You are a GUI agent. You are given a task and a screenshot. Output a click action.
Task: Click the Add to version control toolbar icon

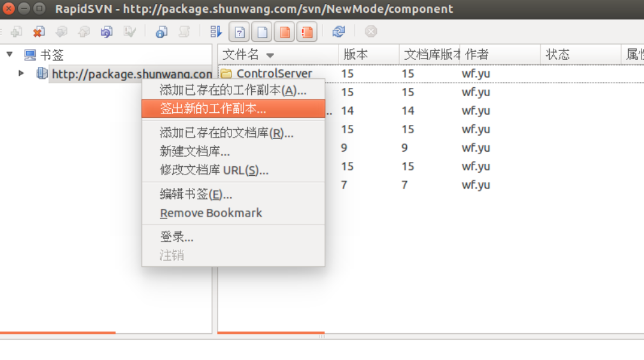click(x=17, y=32)
